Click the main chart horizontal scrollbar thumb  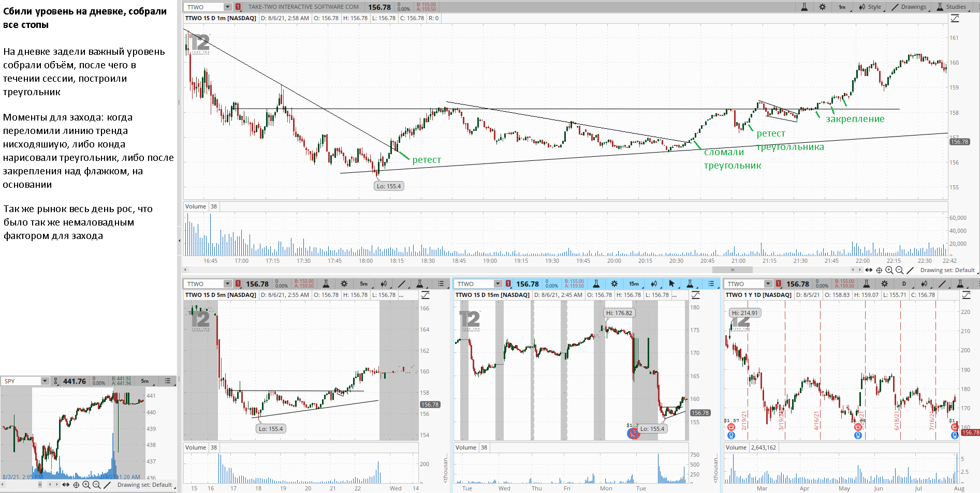click(x=733, y=270)
